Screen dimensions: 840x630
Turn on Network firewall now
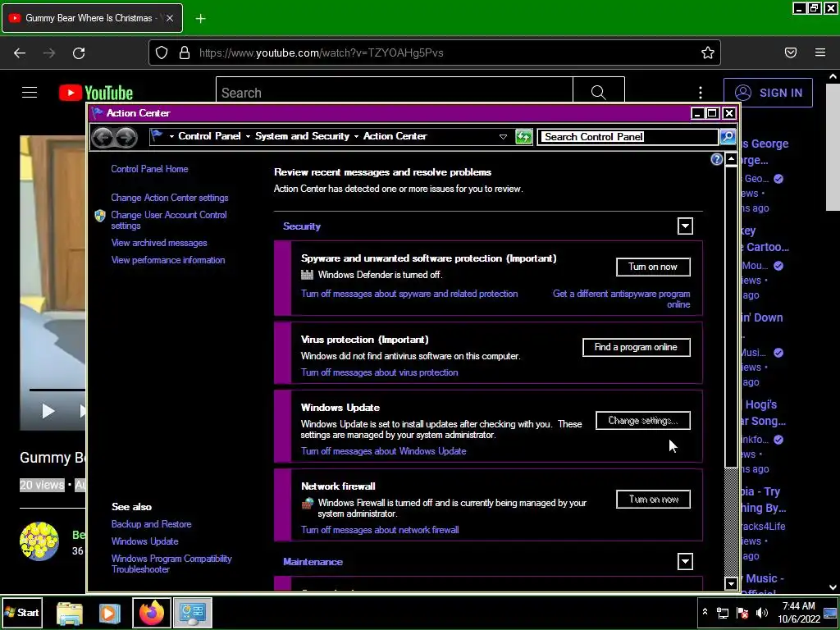(653, 500)
